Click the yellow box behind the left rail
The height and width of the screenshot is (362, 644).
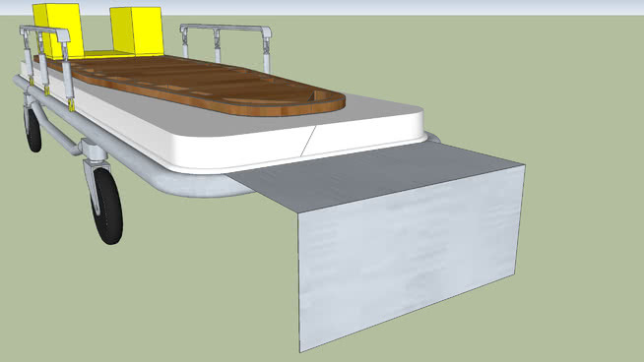[x=58, y=30]
